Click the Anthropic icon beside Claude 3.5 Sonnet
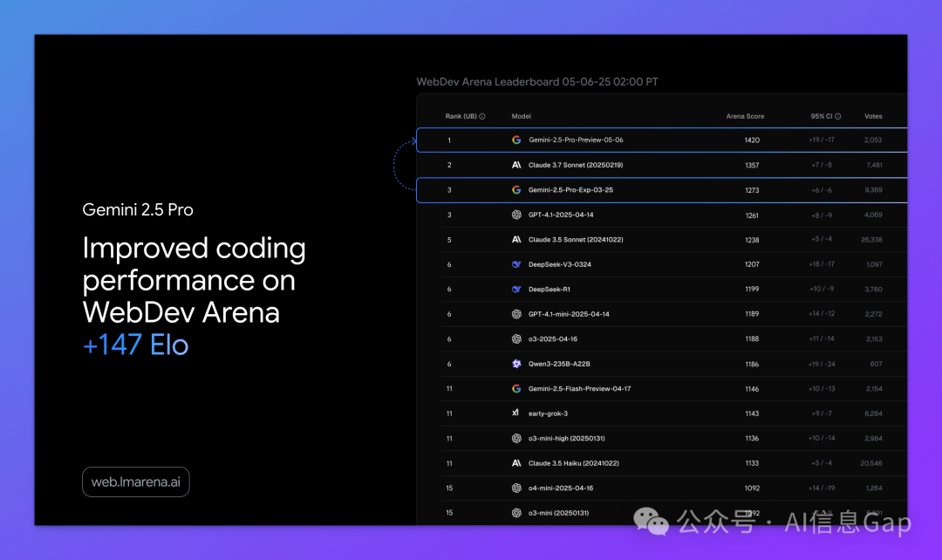This screenshot has width=942, height=560. [516, 239]
